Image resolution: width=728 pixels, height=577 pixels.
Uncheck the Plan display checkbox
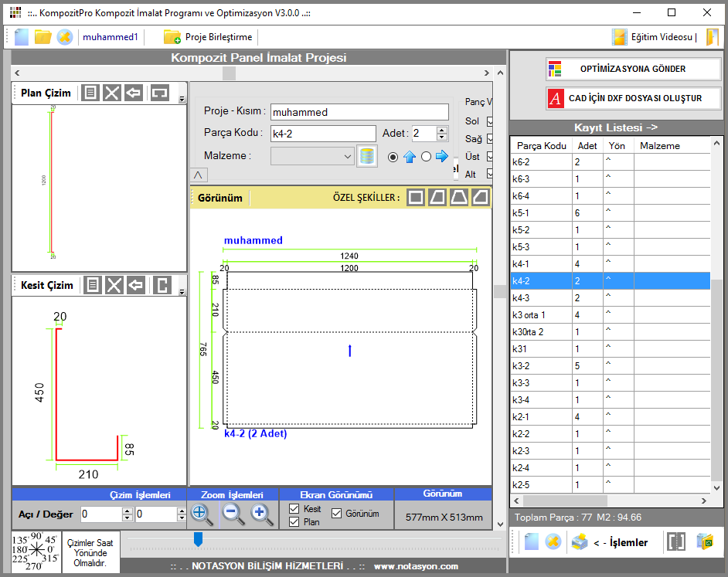tap(294, 521)
